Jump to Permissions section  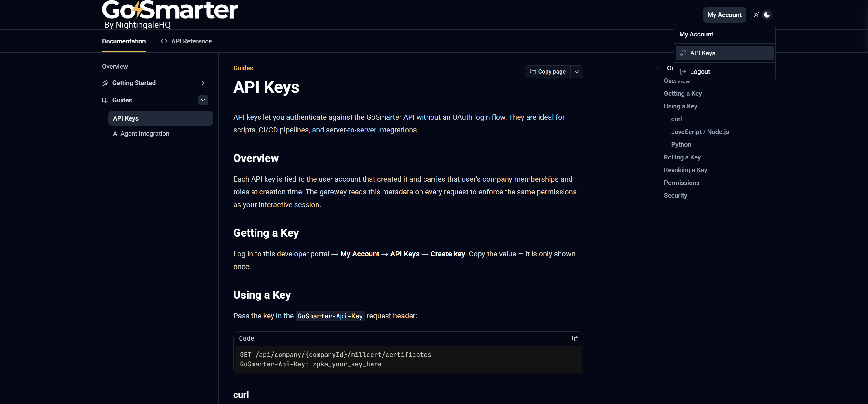coord(681,183)
